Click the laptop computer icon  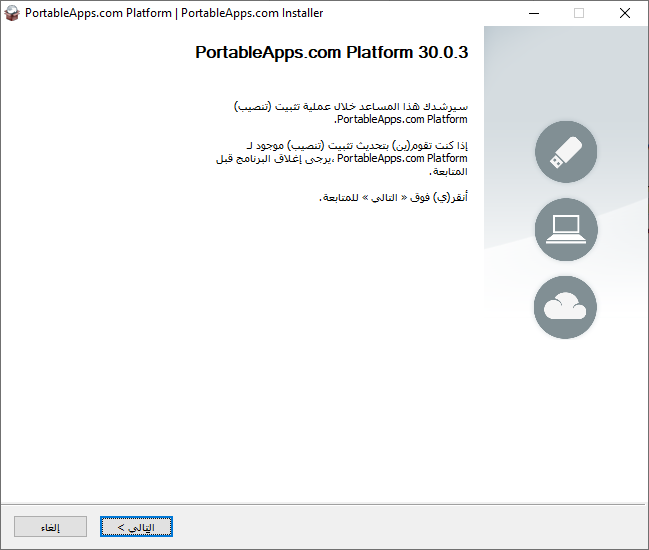click(x=566, y=230)
